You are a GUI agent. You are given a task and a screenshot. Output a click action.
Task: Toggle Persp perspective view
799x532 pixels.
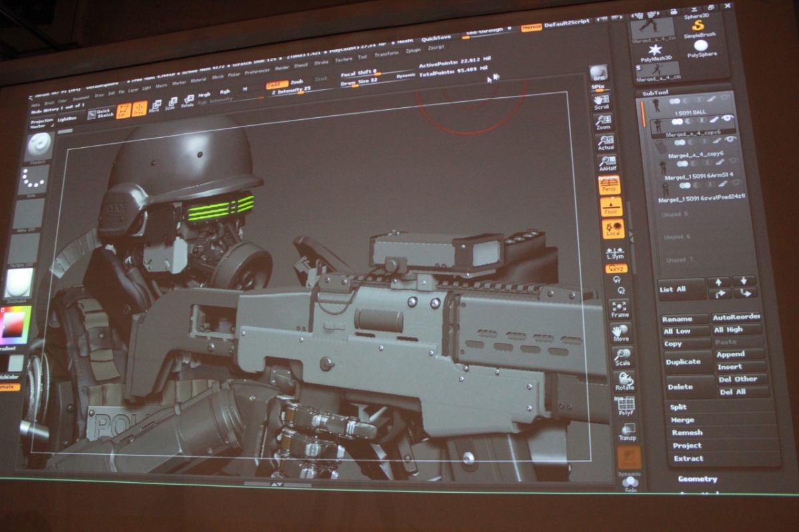click(609, 184)
